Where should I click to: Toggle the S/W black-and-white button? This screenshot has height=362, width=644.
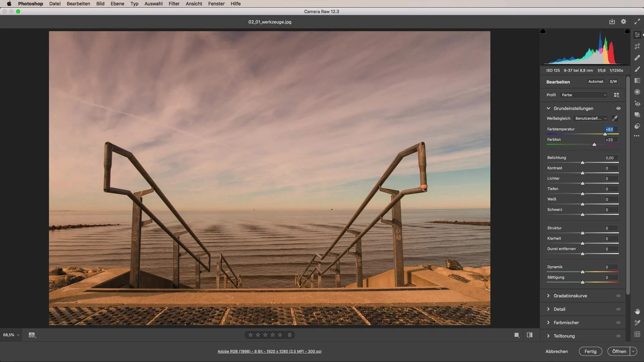pos(613,81)
